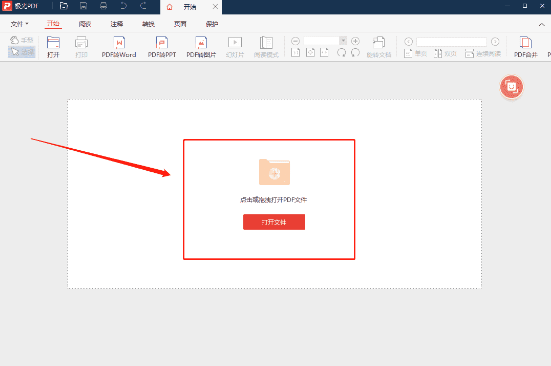Screen dimensions: 551x366
Task: Click the save icon in title bar
Action: [83, 6]
